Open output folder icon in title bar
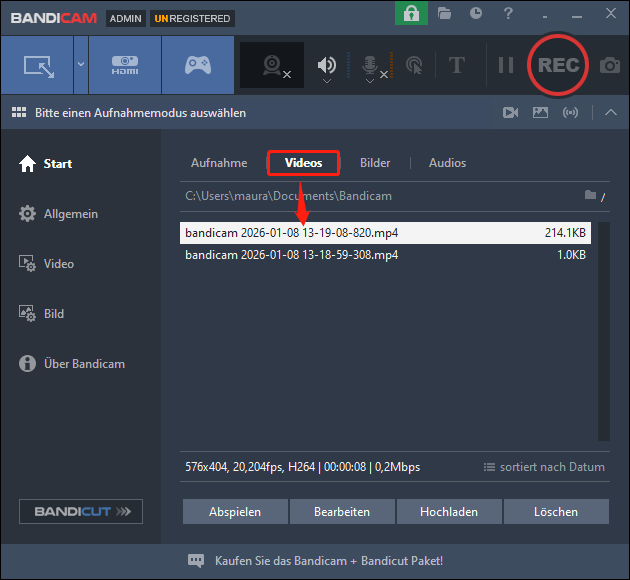The image size is (630, 580). [444, 14]
